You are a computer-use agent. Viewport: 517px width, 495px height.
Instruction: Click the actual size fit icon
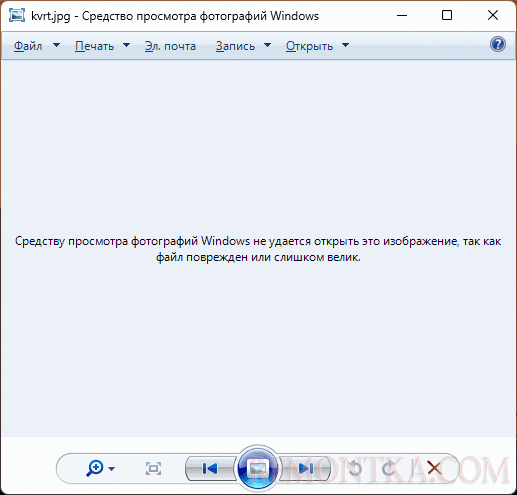click(153, 468)
